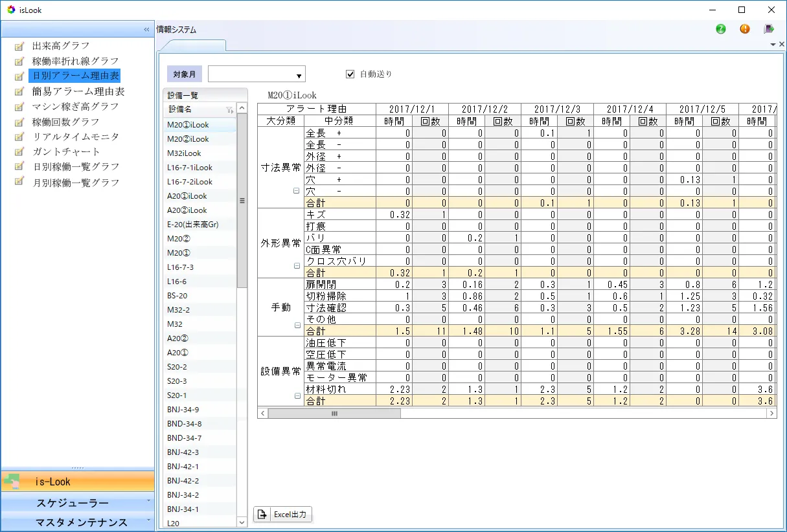Close the document tab with the x icon

click(x=781, y=45)
